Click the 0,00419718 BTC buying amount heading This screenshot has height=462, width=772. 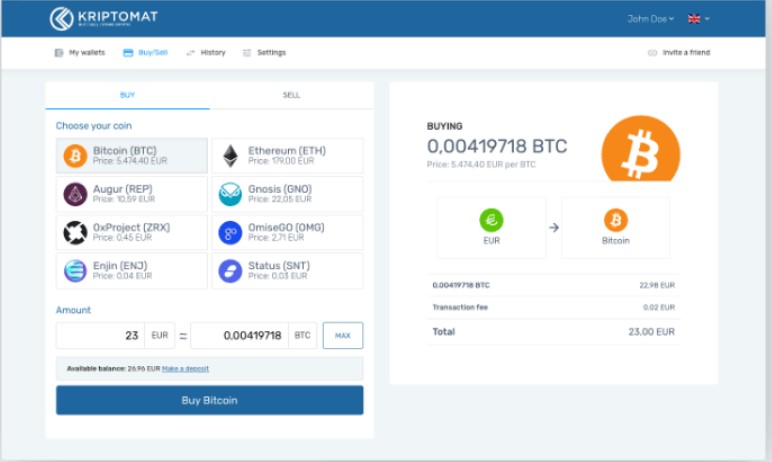(x=497, y=146)
